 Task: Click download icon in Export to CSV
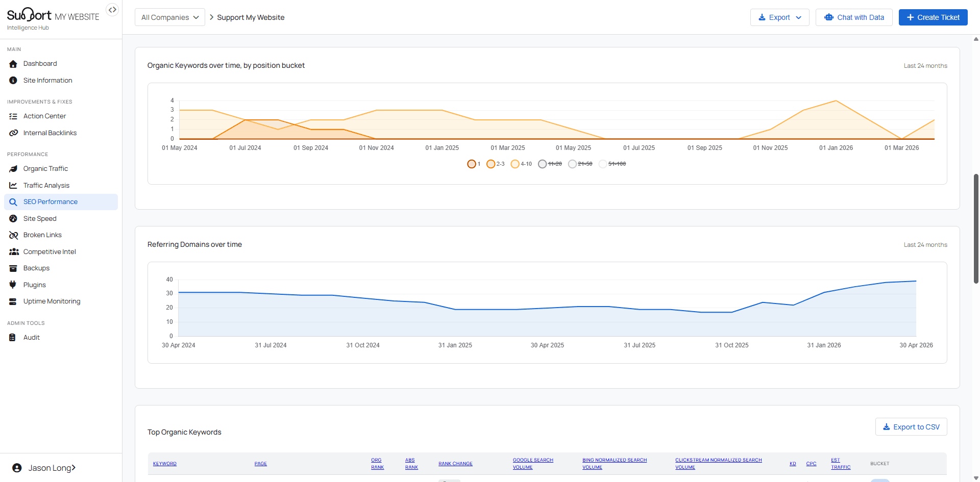[x=887, y=427]
